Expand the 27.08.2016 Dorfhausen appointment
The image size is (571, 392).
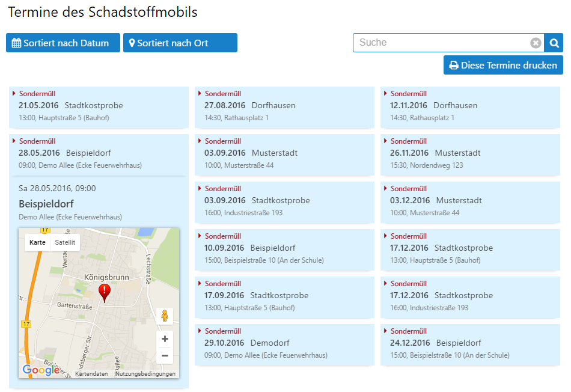(284, 107)
